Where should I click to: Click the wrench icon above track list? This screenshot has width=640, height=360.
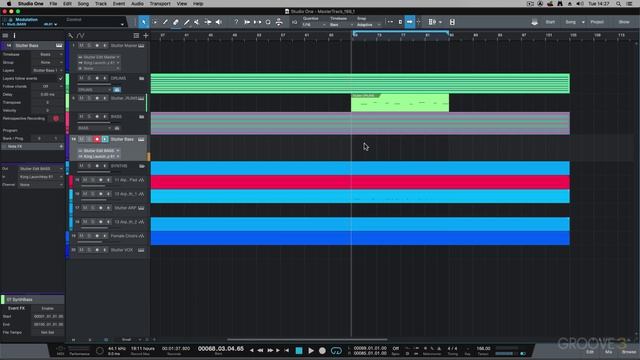click(71, 36)
